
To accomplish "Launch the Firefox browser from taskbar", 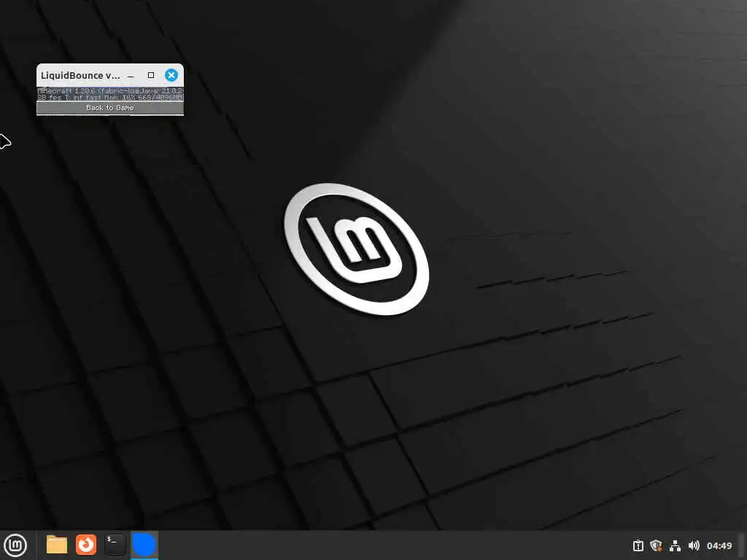I will click(86, 545).
